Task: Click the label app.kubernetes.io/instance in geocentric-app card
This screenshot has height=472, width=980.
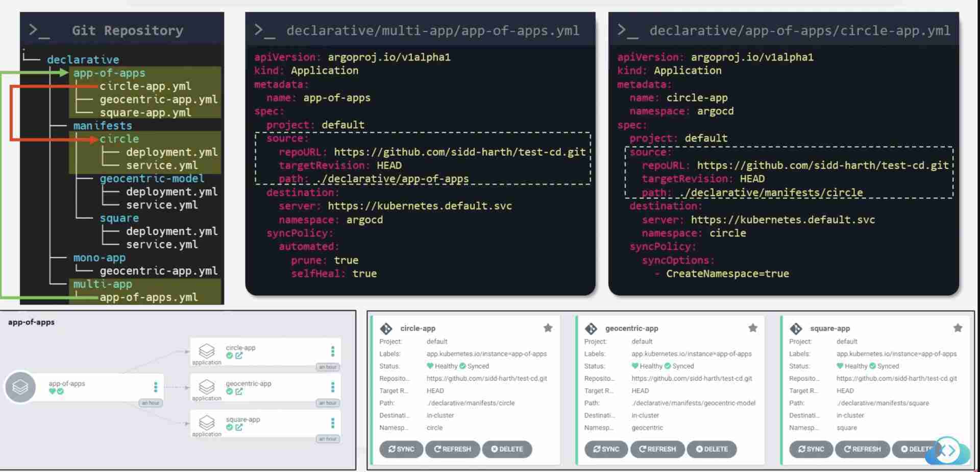Action: (x=692, y=353)
